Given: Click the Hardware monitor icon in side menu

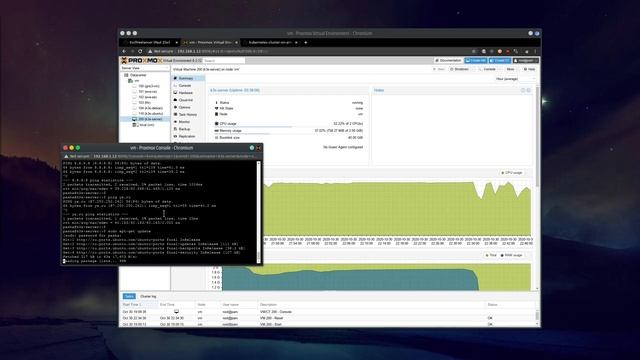Looking at the screenshot, I should pyautogui.click(x=176, y=93).
